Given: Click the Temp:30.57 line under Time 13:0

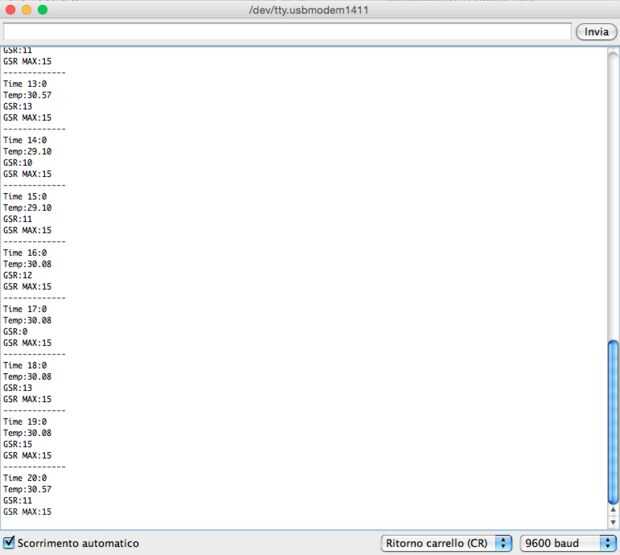Looking at the screenshot, I should click(27, 95).
